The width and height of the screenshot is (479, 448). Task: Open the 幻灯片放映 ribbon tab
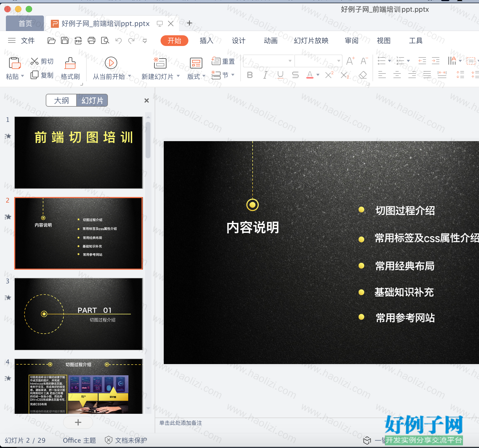[311, 41]
